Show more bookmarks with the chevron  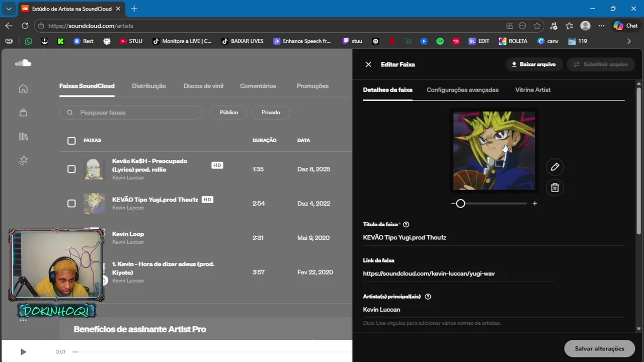(628, 41)
